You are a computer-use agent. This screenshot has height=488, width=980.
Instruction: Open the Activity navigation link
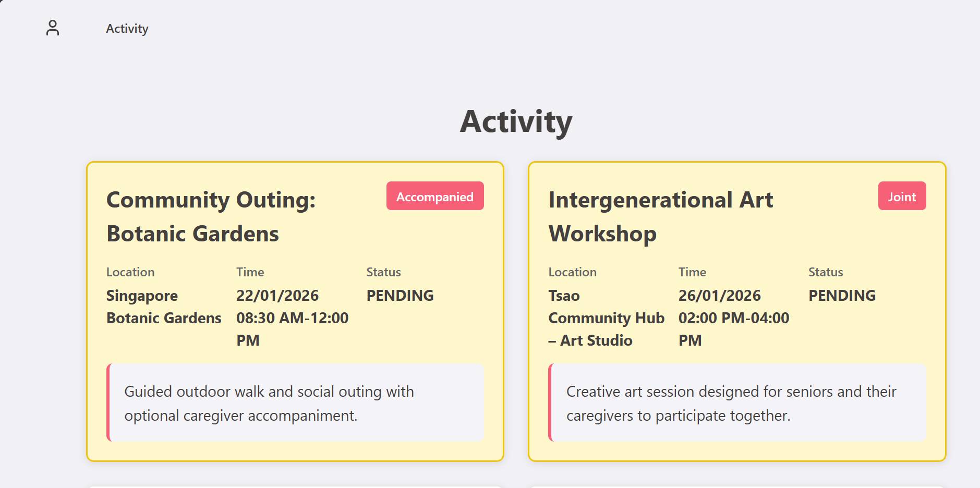(x=127, y=29)
